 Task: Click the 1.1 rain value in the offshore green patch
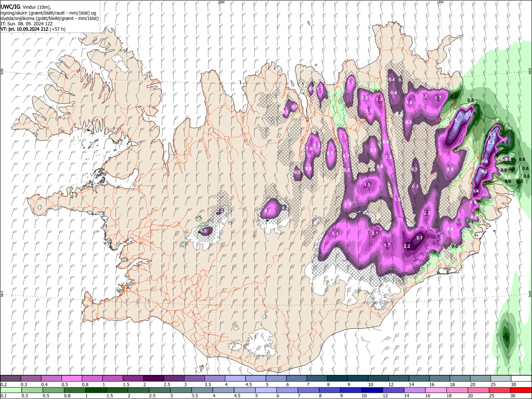(506, 338)
